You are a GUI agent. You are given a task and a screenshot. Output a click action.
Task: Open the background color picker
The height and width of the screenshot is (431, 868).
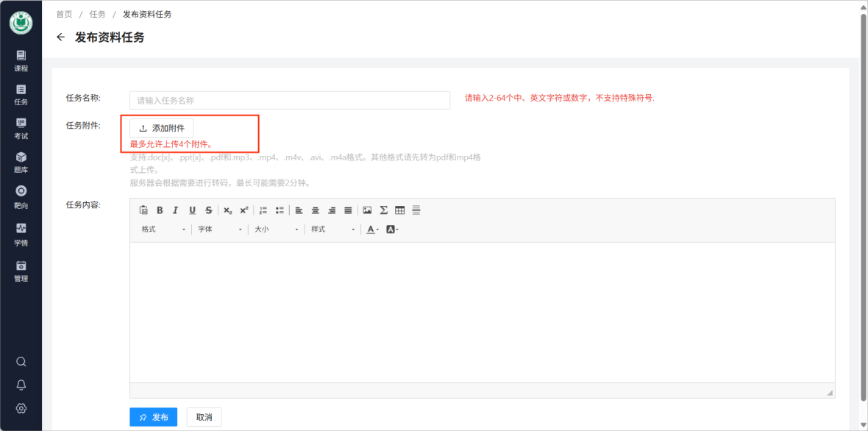392,229
